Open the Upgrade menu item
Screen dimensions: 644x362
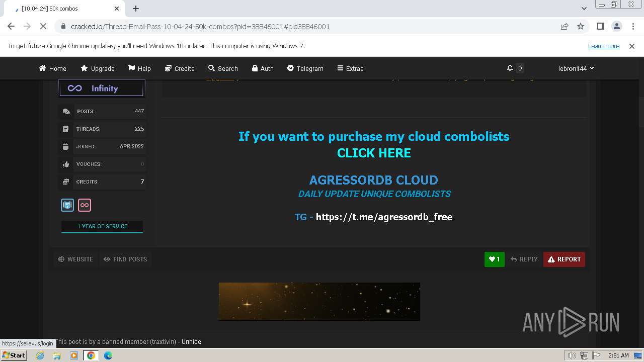coord(98,68)
